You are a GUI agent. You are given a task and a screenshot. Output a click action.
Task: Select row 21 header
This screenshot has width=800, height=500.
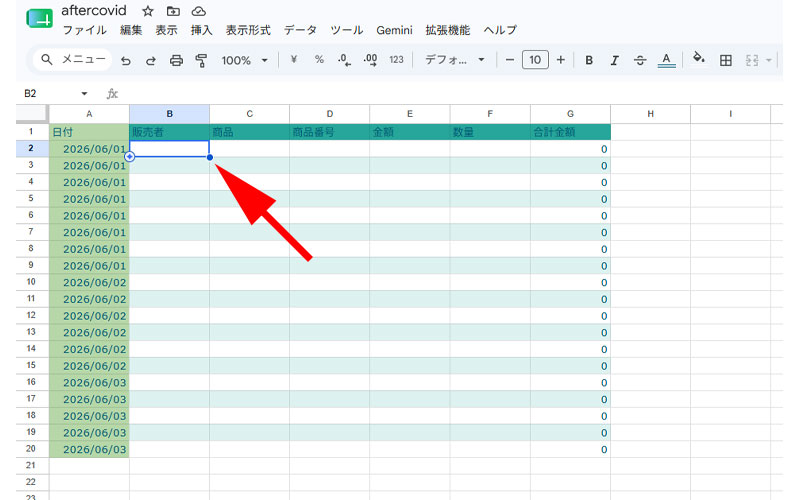31,465
